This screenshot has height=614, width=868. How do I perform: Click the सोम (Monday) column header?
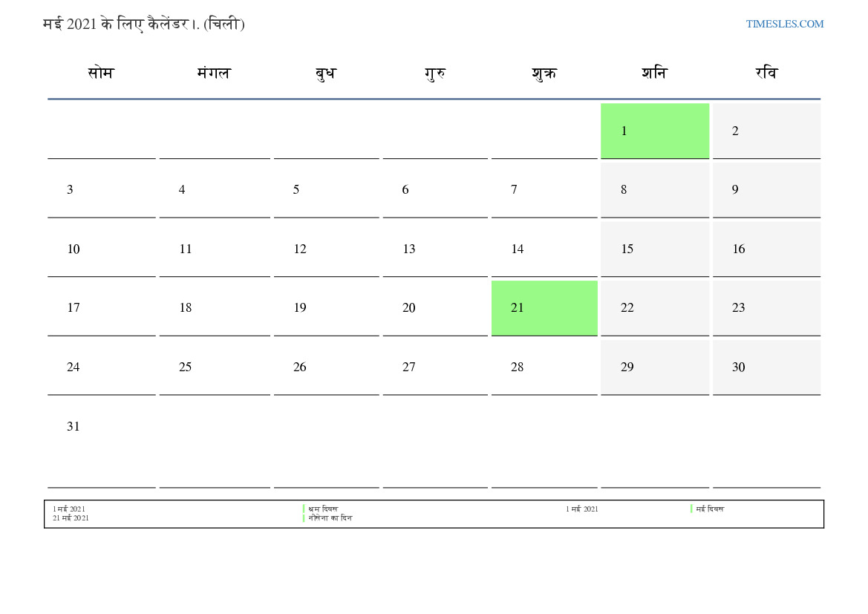click(101, 73)
